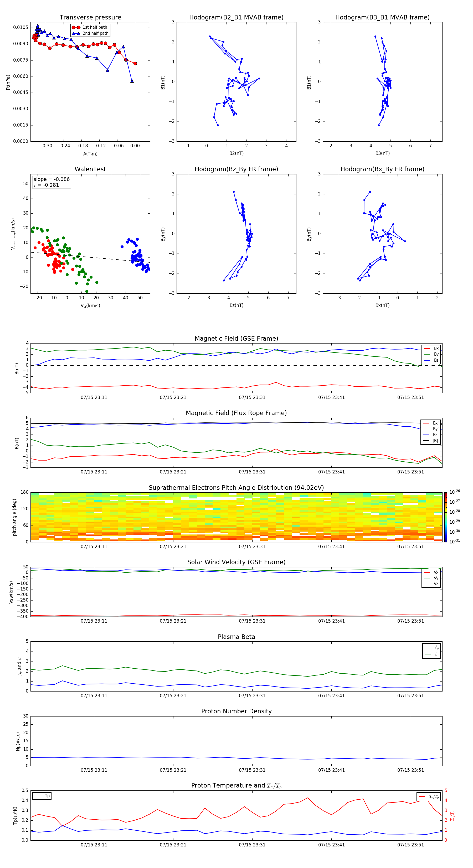The height and width of the screenshot is (868, 473).
Task: Select the red "Te/Tp" legend entry
Action: 429,796
